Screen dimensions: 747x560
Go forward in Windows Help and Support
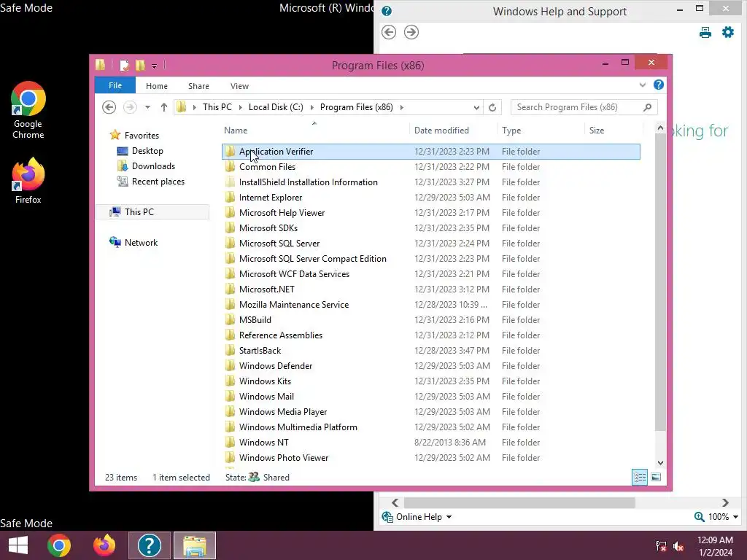[411, 32]
